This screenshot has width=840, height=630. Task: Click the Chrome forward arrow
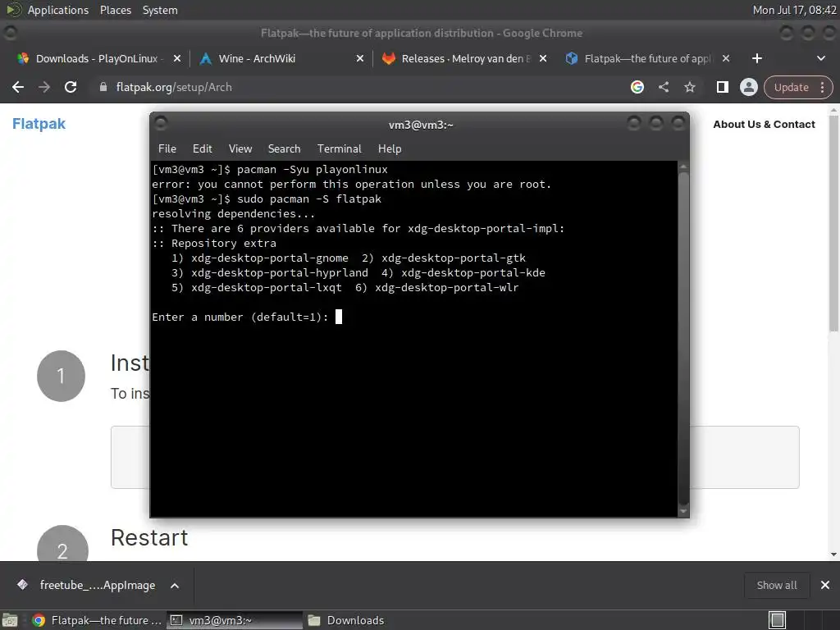(x=44, y=87)
